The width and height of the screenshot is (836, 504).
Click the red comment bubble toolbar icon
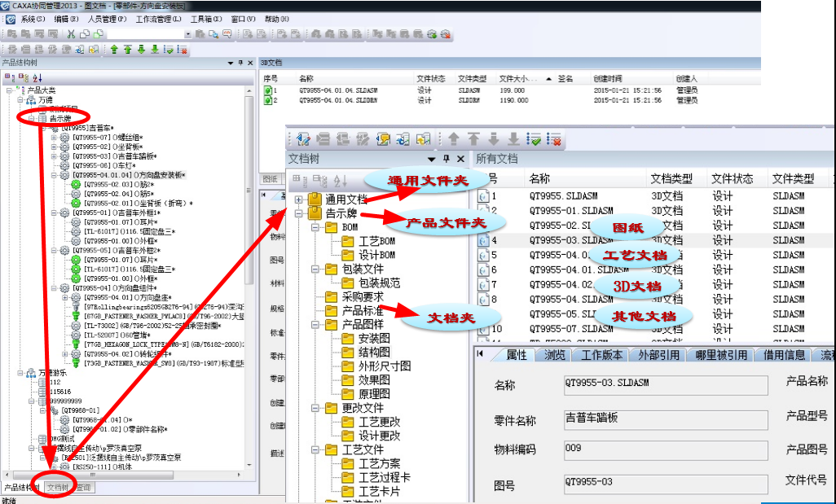click(227, 34)
